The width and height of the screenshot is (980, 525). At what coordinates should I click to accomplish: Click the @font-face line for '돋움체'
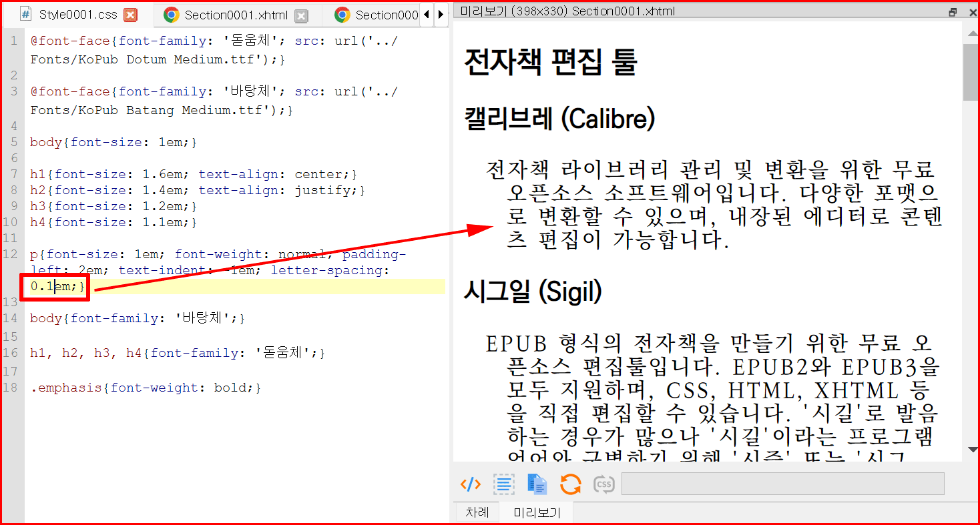pos(214,41)
